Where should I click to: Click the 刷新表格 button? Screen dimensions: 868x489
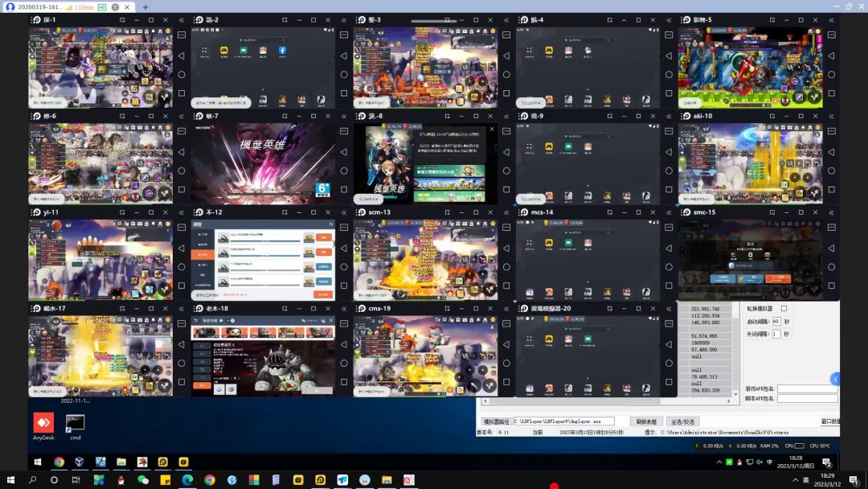coord(645,421)
